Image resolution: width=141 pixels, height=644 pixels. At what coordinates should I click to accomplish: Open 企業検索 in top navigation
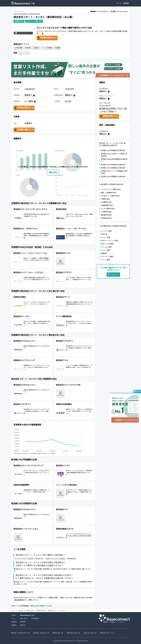coord(126,3)
